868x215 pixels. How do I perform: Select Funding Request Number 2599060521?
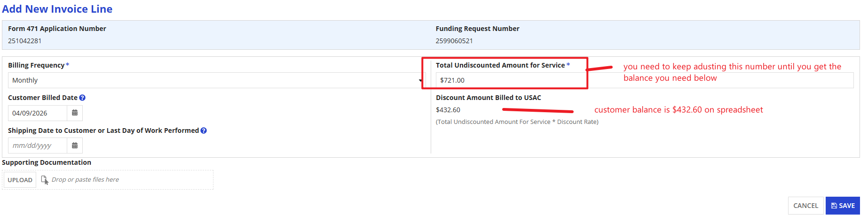[454, 41]
